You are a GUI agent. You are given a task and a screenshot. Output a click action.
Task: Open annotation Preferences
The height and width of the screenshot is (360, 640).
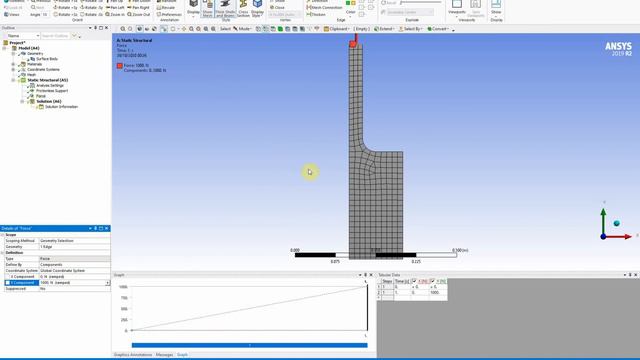pos(168,14)
